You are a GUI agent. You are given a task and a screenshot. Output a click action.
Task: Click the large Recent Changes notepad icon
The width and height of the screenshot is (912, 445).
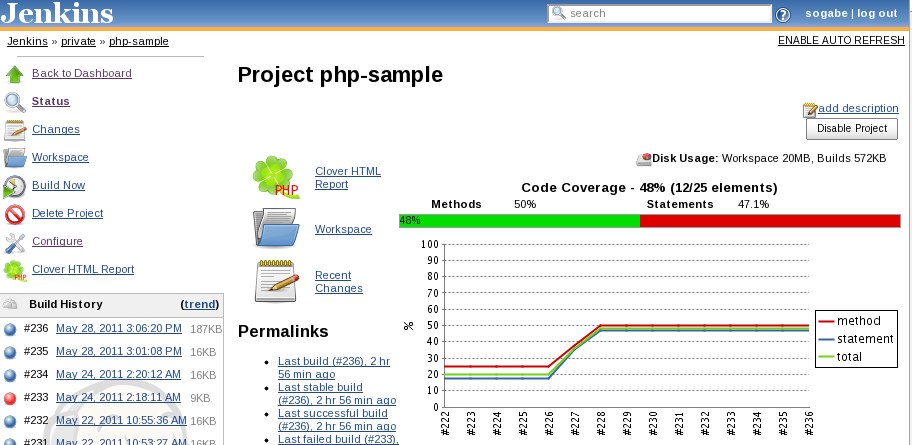pyautogui.click(x=277, y=282)
